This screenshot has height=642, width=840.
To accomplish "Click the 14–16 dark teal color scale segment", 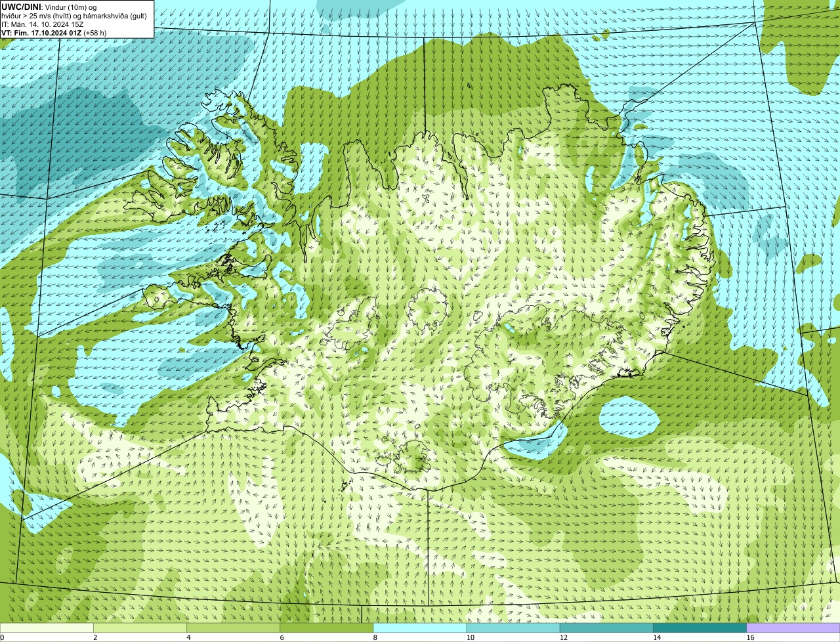I will click(x=700, y=628).
